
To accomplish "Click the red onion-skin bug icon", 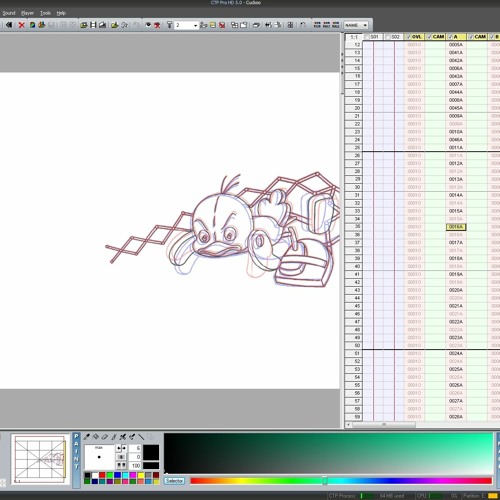I will tap(157, 25).
